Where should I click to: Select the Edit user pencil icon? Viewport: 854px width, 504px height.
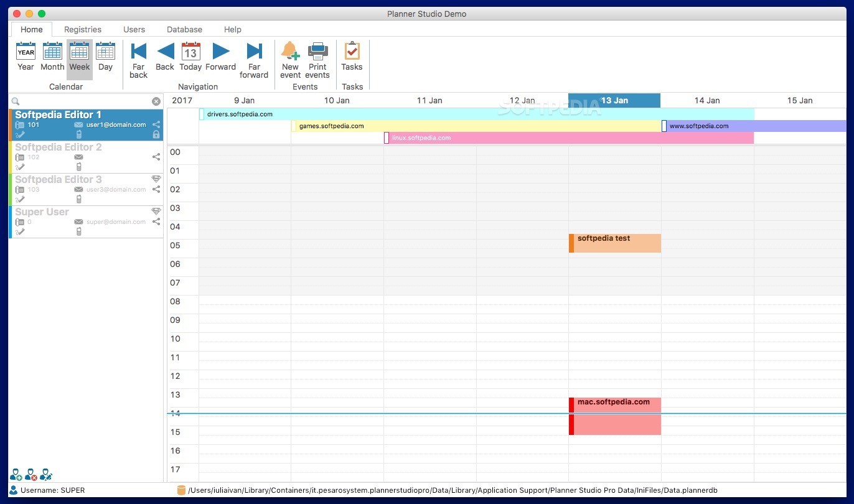click(x=46, y=475)
